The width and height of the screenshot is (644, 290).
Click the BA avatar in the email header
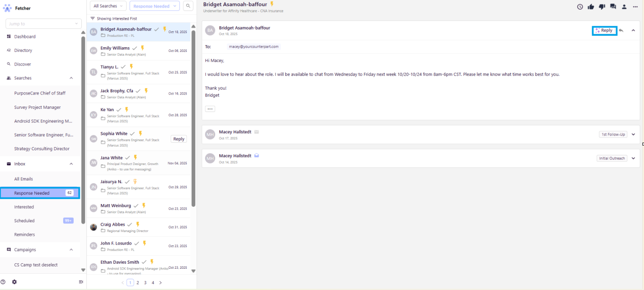tap(210, 30)
